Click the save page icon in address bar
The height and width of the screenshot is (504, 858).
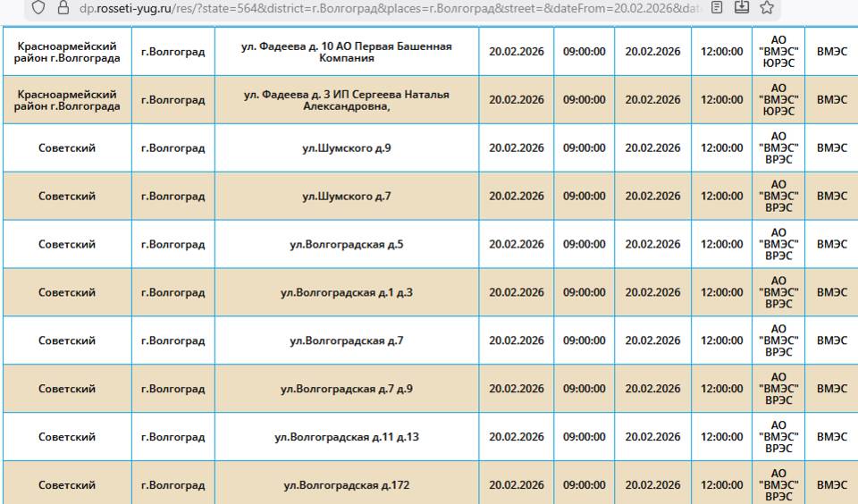click(x=742, y=8)
